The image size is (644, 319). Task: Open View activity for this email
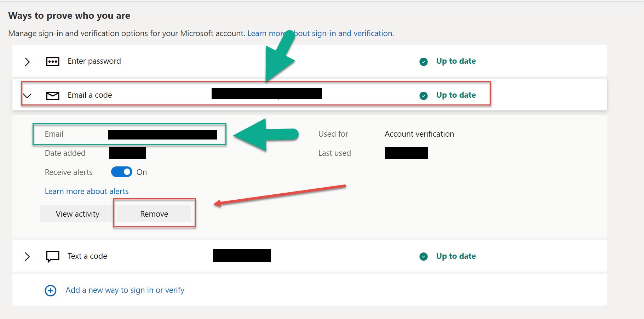pos(77,214)
